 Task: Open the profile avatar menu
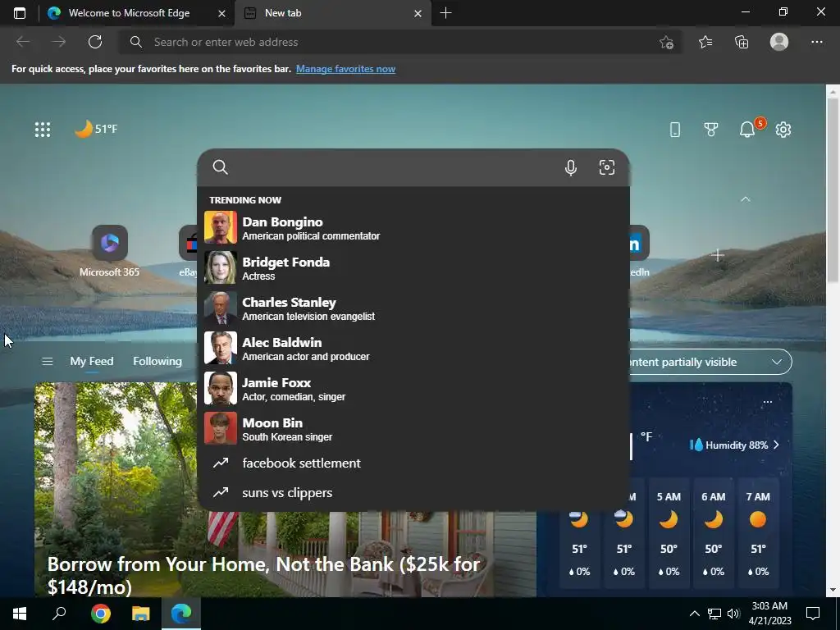[x=779, y=42]
